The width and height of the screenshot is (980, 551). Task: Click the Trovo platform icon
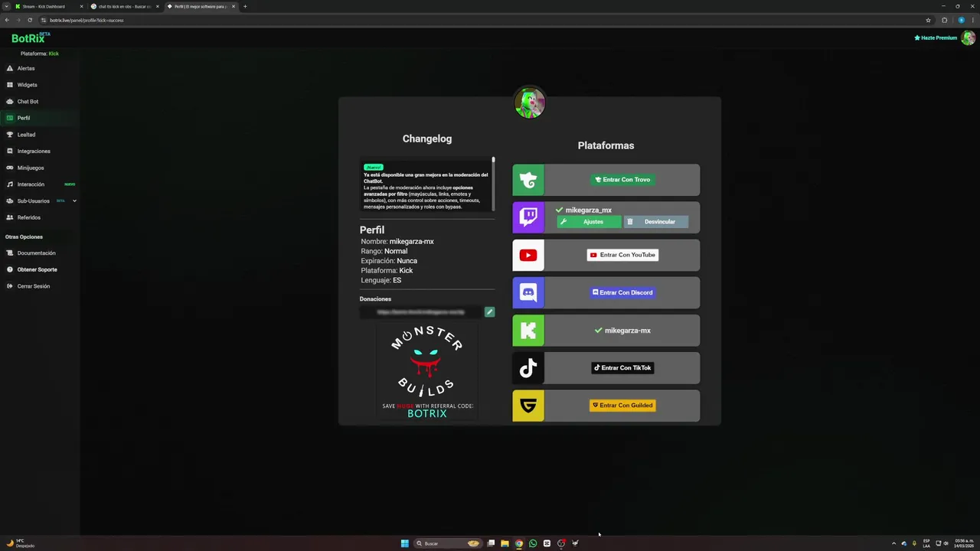click(x=528, y=180)
